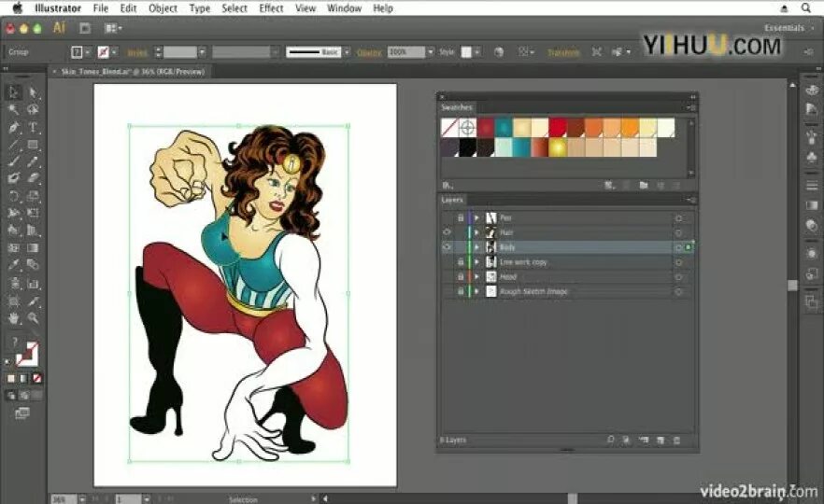Image resolution: width=824 pixels, height=504 pixels.
Task: Hide the Body layer
Action: pos(448,246)
